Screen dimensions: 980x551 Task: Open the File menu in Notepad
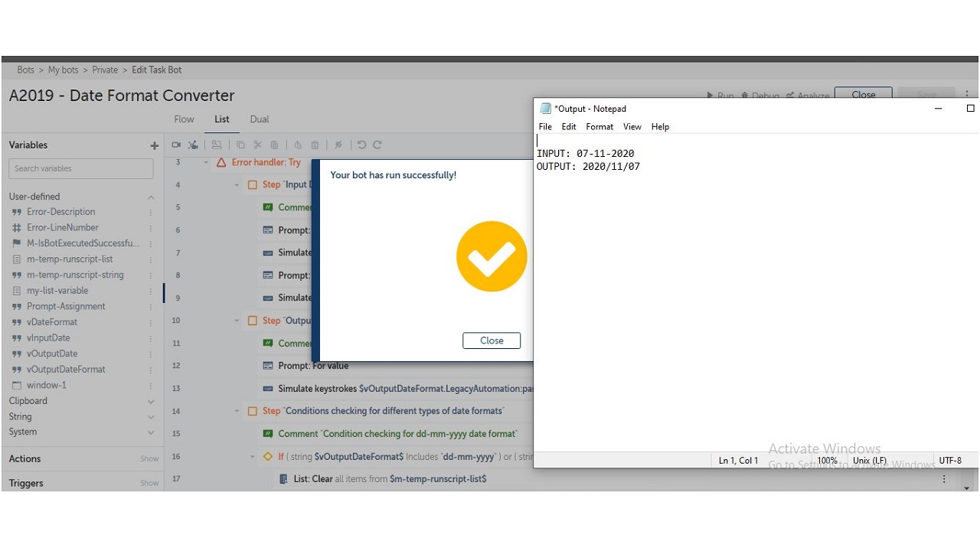545,127
